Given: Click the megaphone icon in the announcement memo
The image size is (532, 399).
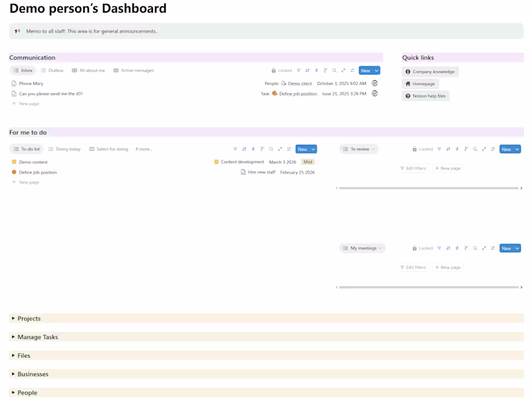Looking at the screenshot, I should (17, 31).
